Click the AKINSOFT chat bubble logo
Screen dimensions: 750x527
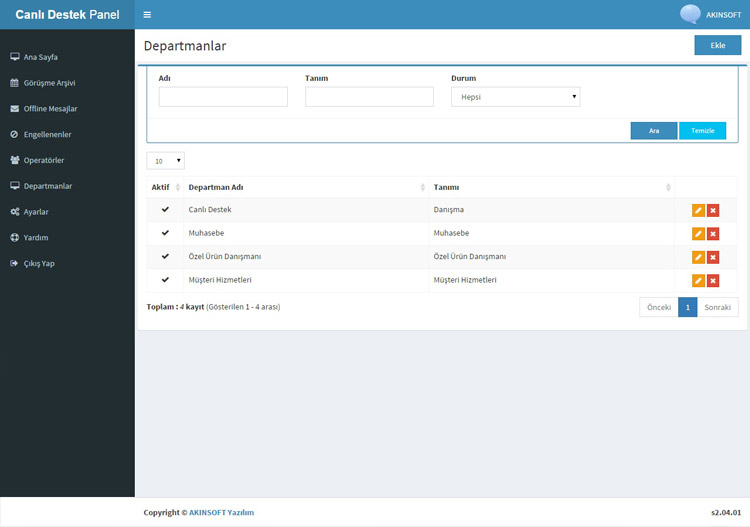[690, 14]
